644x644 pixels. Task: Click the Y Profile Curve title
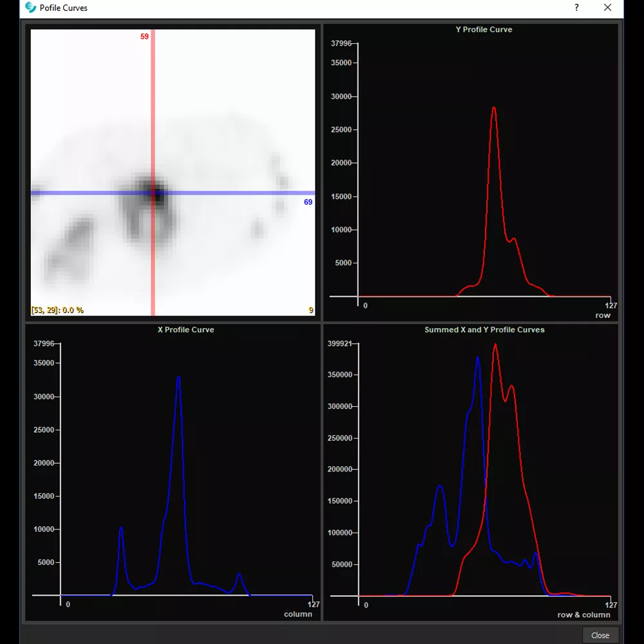click(x=484, y=30)
